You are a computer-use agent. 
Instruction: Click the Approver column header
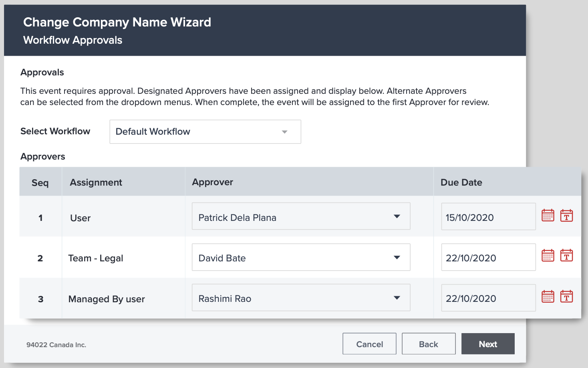[x=309, y=182]
